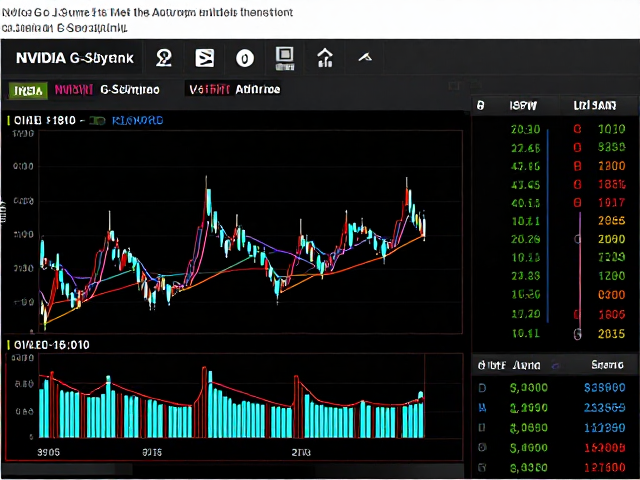Screen dimensions: 640x480
Task: Click the Aena column header
Action: click(x=527, y=365)
